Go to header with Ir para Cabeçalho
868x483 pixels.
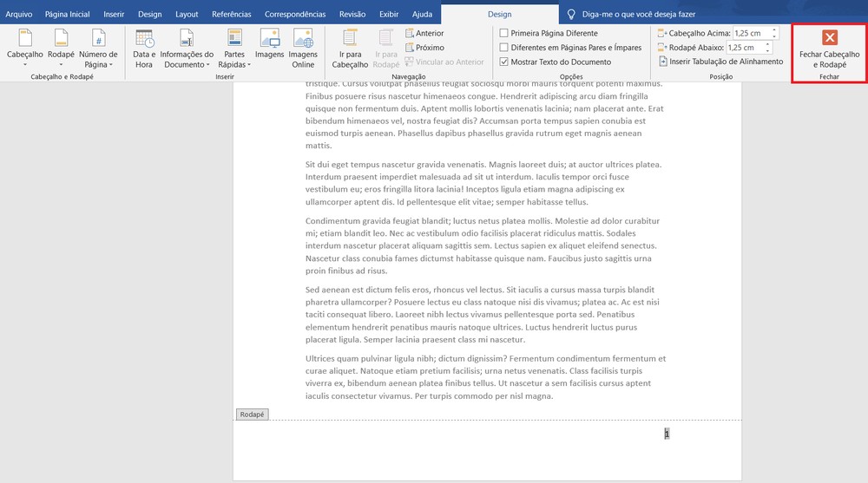(x=350, y=49)
